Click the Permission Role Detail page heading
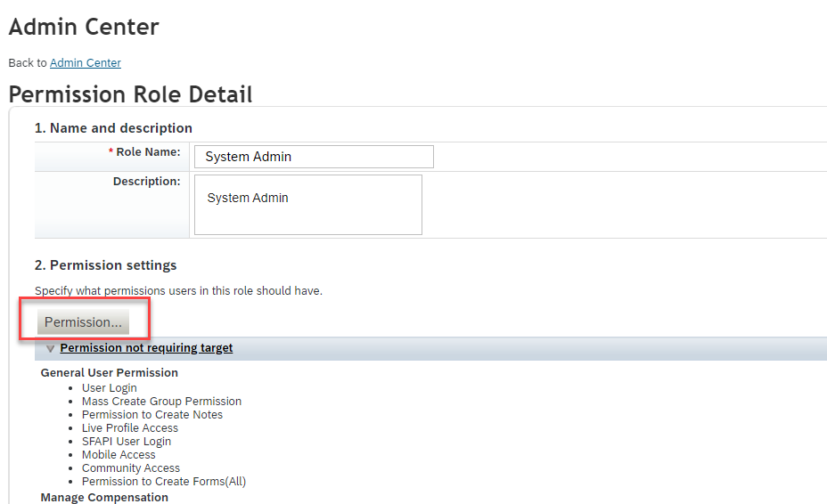 130,94
